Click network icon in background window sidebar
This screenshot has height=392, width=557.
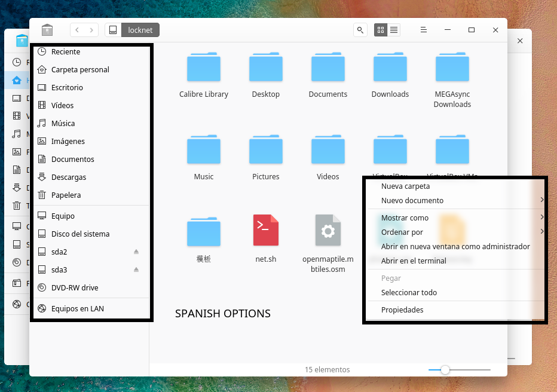(17, 304)
